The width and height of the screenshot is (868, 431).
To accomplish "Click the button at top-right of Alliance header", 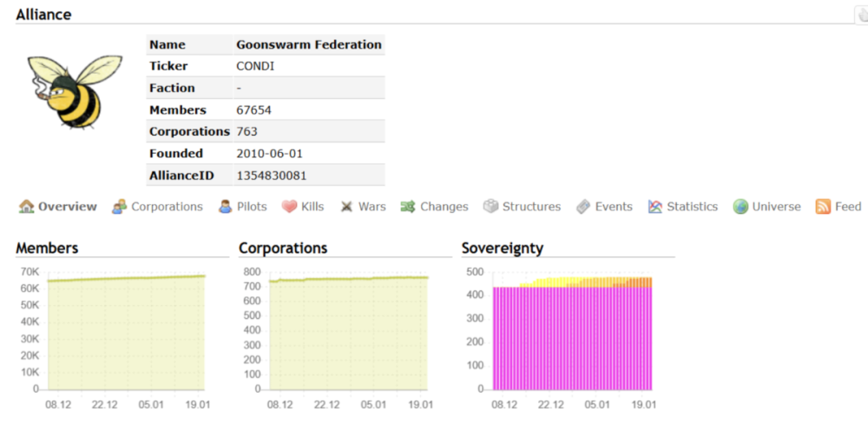I will (861, 15).
